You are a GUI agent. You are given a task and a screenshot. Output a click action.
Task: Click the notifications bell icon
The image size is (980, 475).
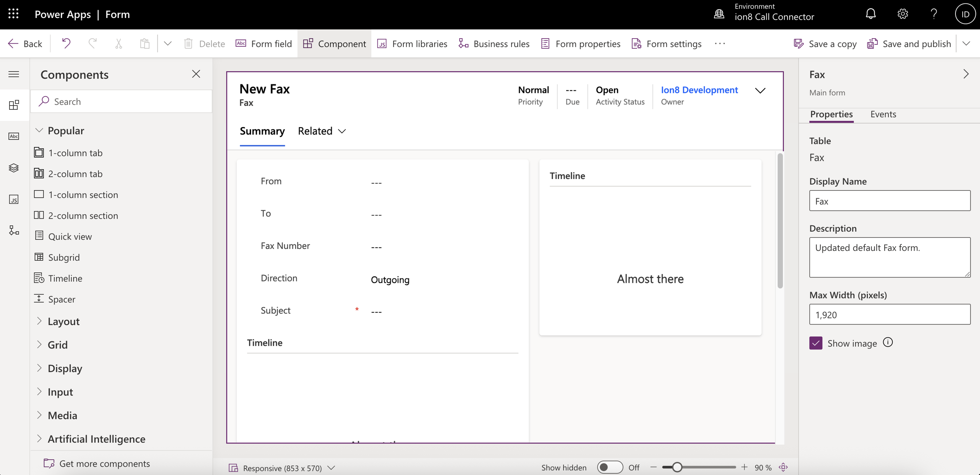[871, 14]
